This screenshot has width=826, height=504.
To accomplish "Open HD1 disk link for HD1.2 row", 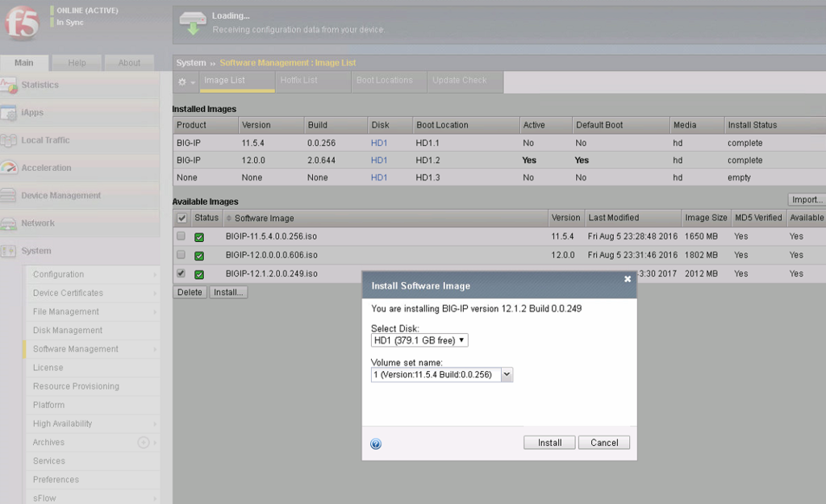I will click(379, 160).
